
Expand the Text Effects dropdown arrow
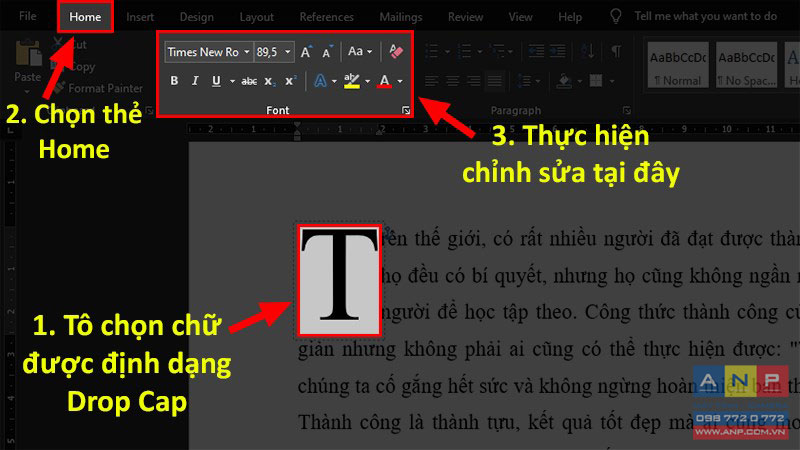(334, 81)
